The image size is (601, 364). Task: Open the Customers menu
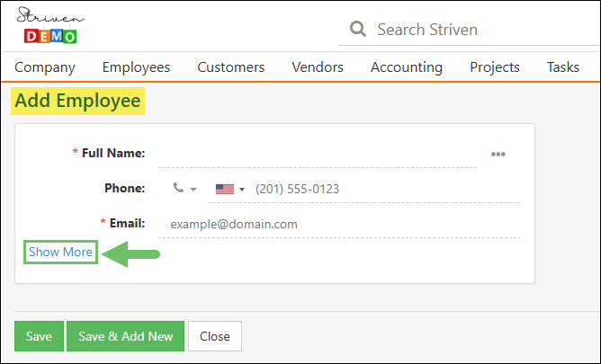point(230,67)
